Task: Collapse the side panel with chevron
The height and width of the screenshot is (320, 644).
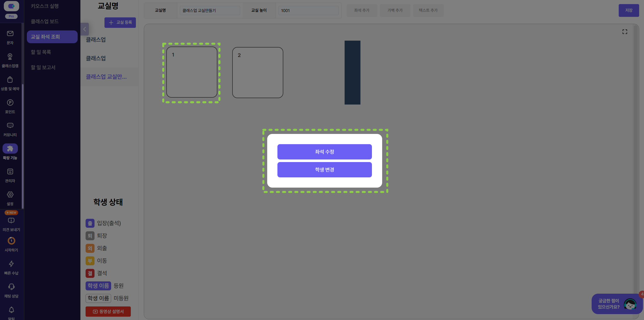Action: (x=85, y=29)
